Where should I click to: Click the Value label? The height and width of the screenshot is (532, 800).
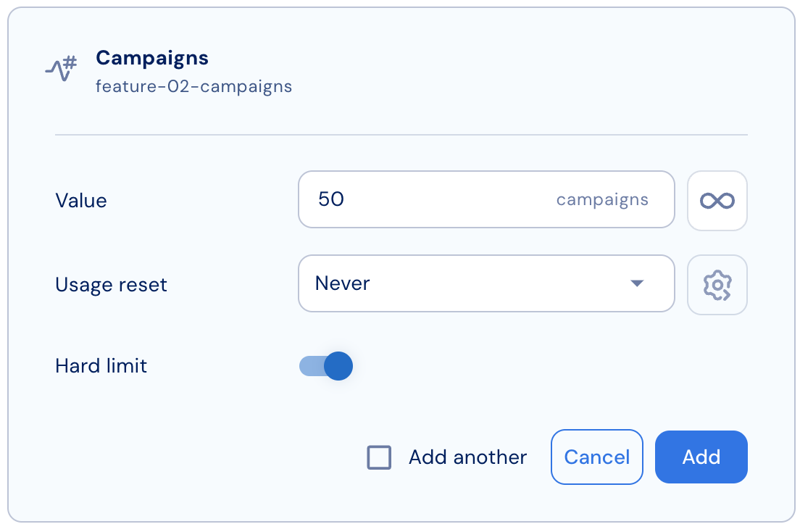81,201
